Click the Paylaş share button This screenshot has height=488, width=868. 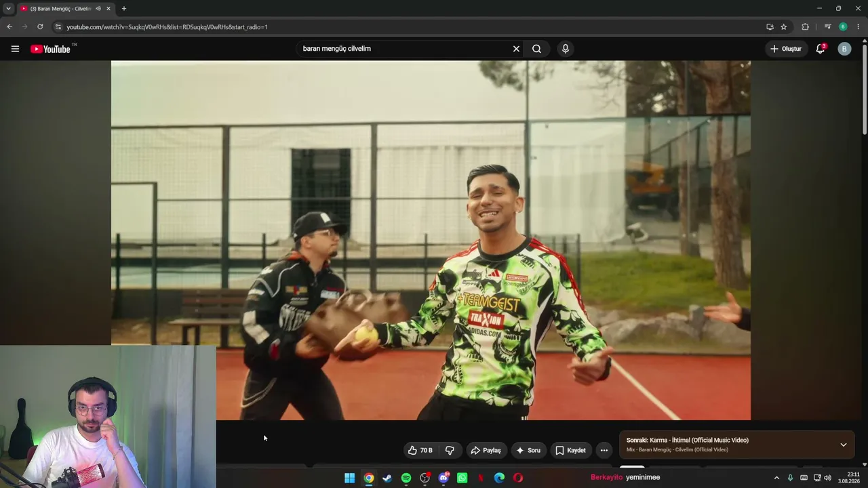coord(486,450)
